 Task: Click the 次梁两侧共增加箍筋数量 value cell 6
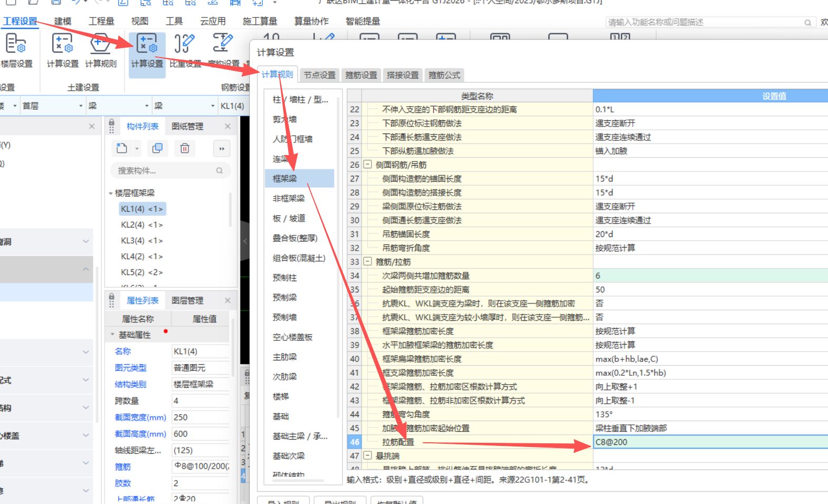[710, 275]
